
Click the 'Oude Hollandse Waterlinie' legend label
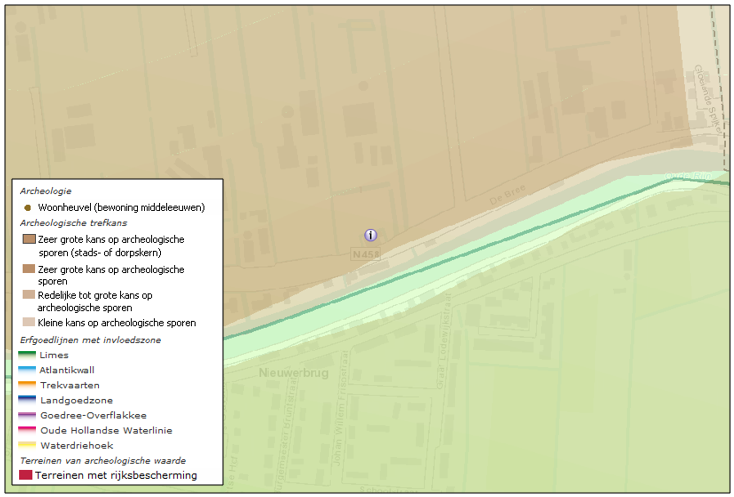point(106,430)
